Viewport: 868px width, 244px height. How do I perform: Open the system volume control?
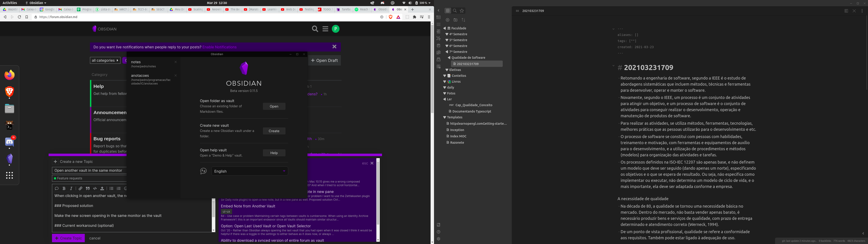410,3
